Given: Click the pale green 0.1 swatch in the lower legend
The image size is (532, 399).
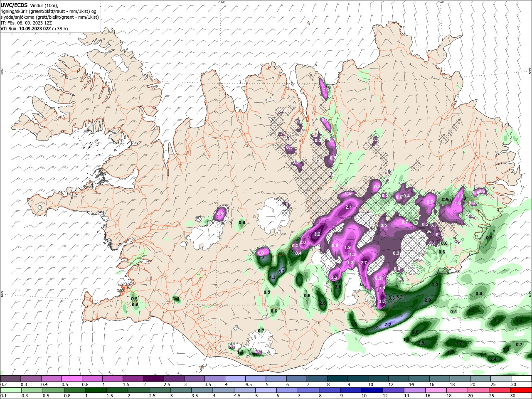Looking at the screenshot, I should point(10,390).
